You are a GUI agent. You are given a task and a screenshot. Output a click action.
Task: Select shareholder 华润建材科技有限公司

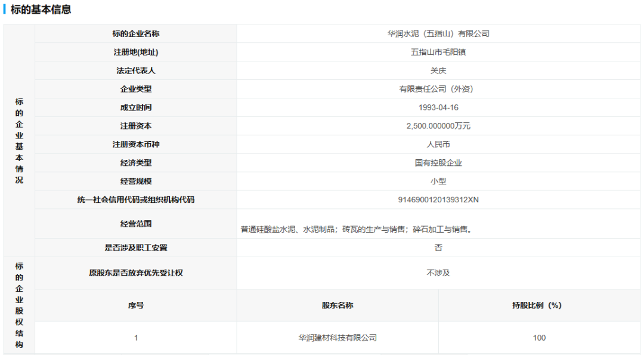click(x=338, y=338)
